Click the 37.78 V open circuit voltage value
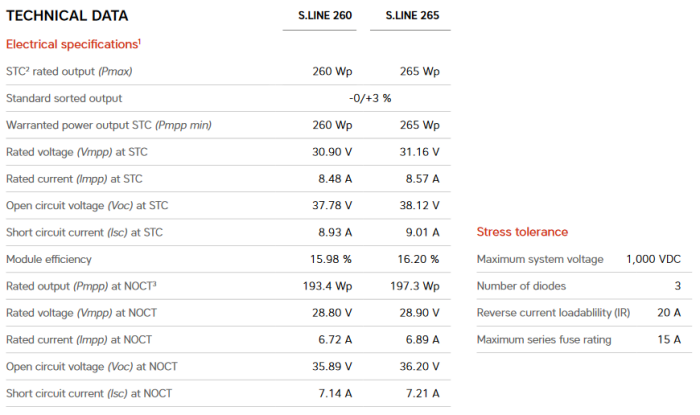This screenshot has height=415, width=700. 332,205
